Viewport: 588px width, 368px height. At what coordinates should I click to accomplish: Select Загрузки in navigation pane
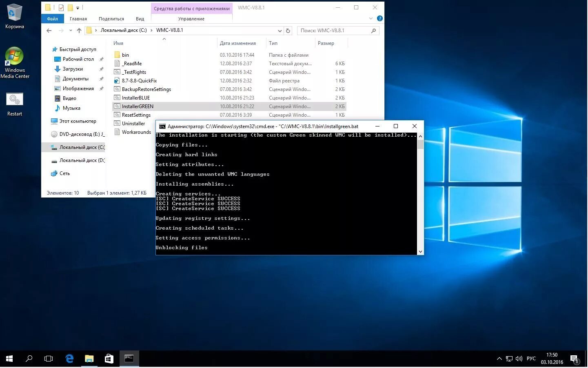point(73,69)
